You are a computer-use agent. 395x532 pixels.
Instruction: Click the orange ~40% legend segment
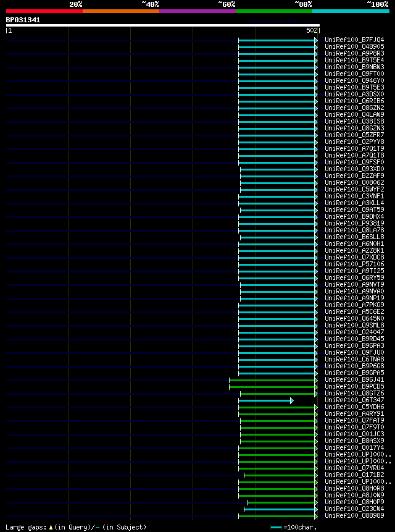[121, 11]
